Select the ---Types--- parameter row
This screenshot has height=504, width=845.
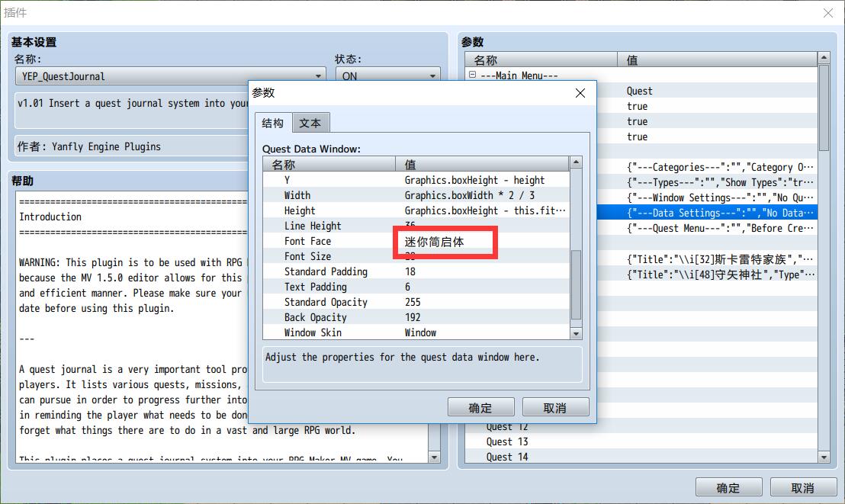tap(707, 182)
